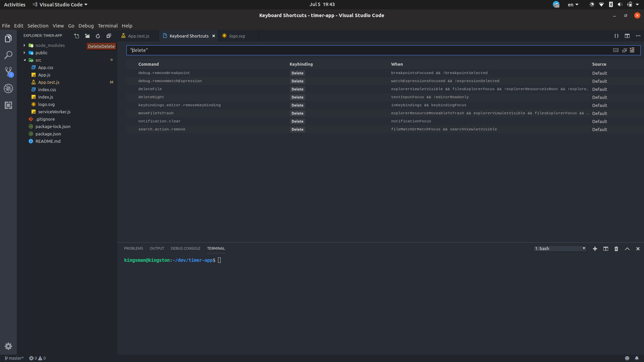
Task: Create a new file in explorer
Action: click(76, 36)
